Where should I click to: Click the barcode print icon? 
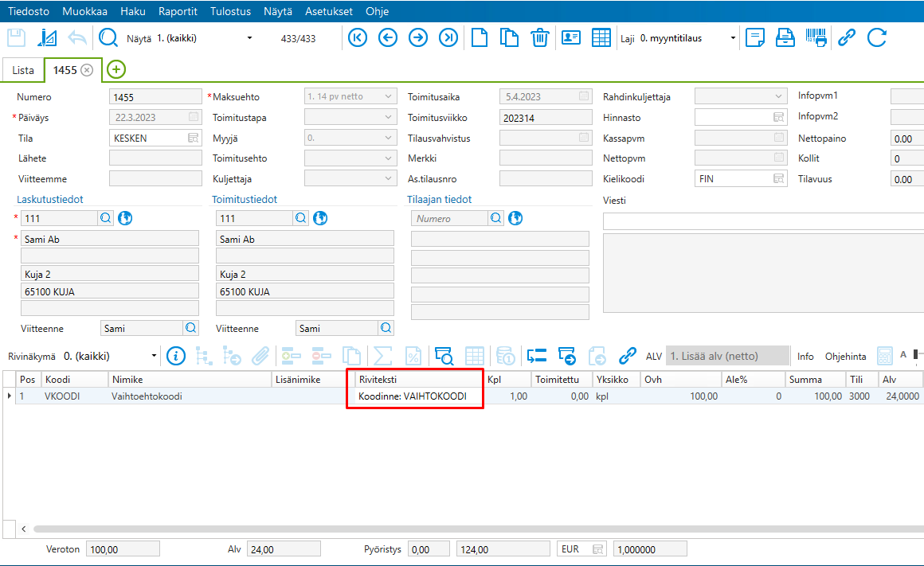tap(816, 37)
